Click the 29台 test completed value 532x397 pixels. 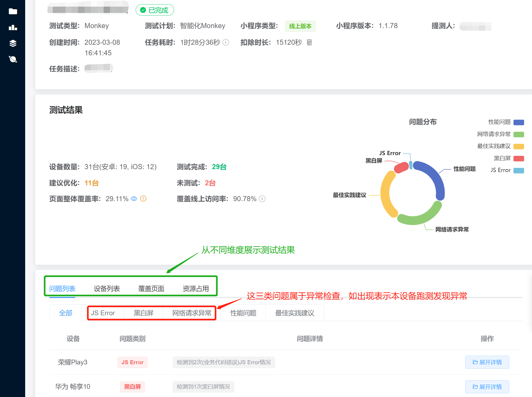click(x=219, y=167)
